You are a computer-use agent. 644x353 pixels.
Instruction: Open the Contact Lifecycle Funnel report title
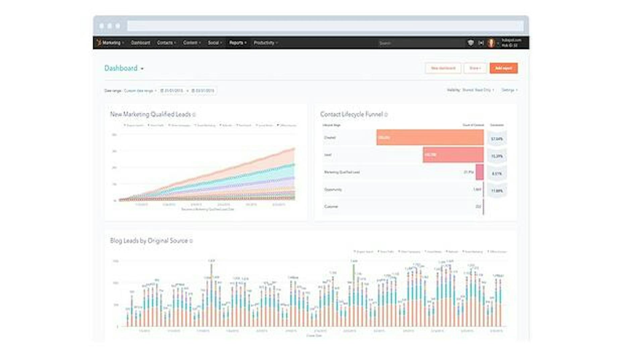tap(352, 114)
